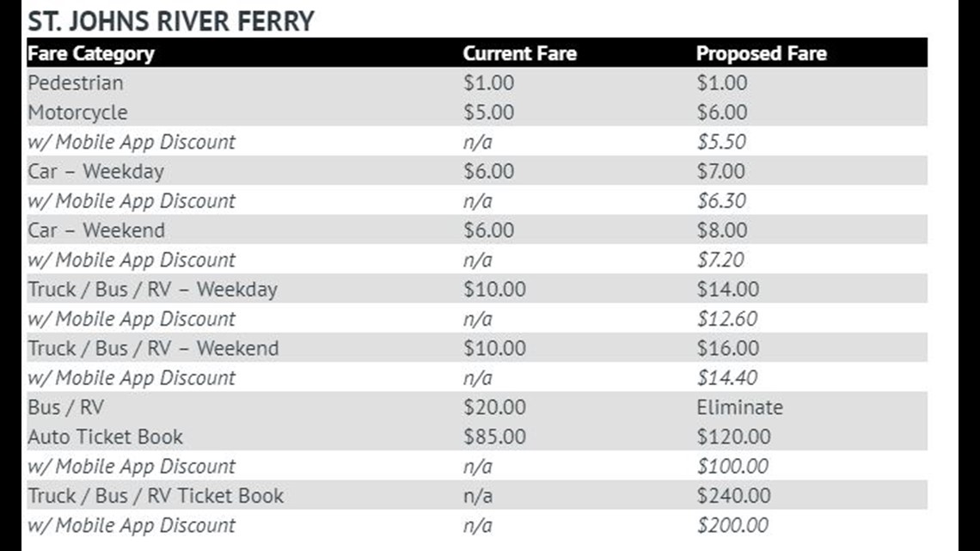
Task: Click the $20.00 current fare value
Action: pos(494,407)
